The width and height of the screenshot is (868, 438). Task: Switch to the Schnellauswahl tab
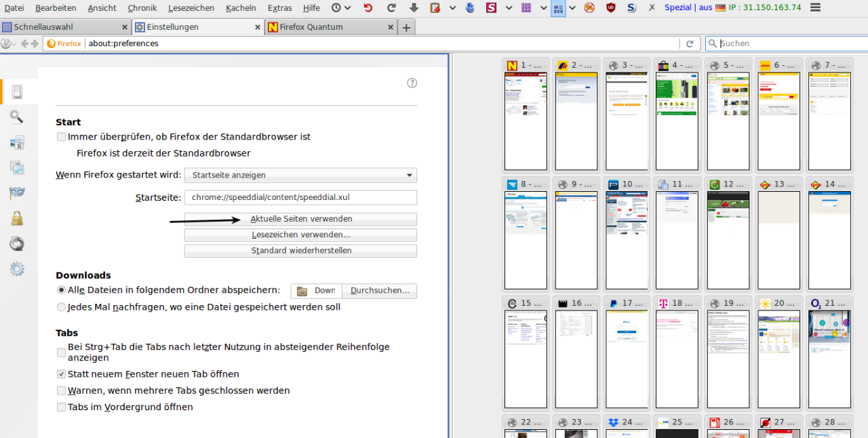tap(65, 27)
